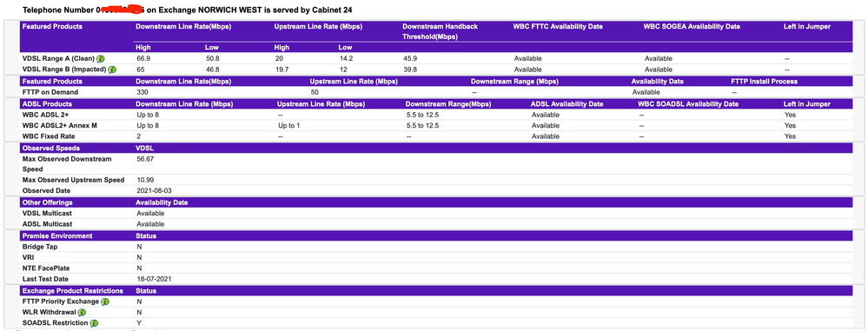Click the 'ADSL Products' section header
The width and height of the screenshot is (868, 331).
(x=47, y=104)
